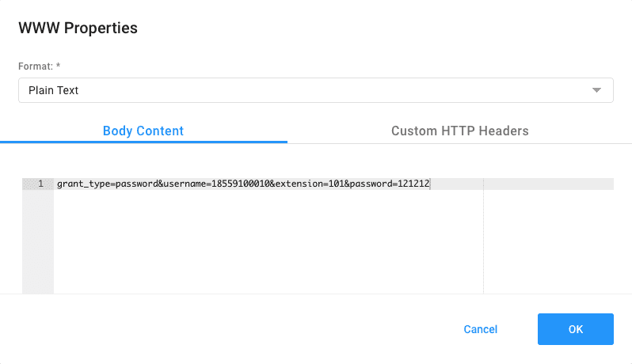
Task: Open the Custom HTTP Headers tab
Action: click(x=459, y=131)
